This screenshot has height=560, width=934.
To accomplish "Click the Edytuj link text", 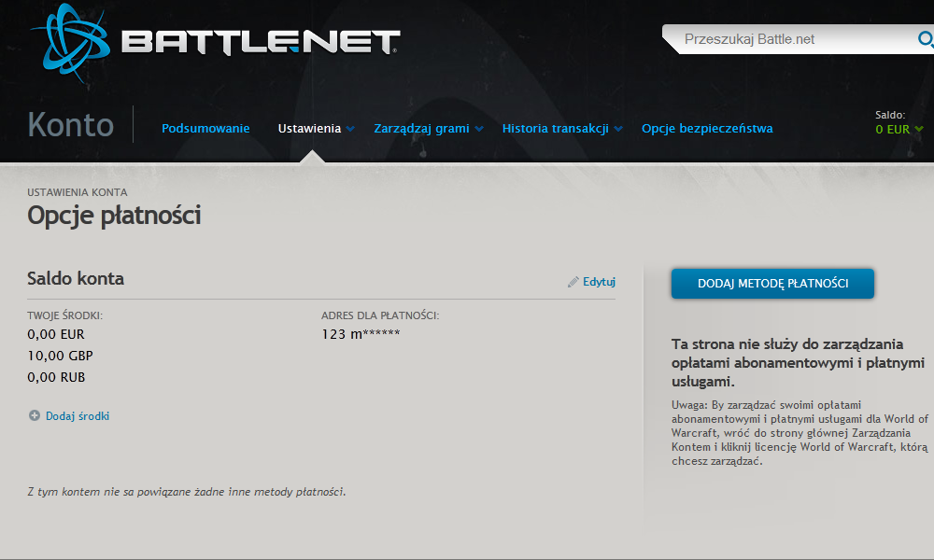I will pos(599,282).
